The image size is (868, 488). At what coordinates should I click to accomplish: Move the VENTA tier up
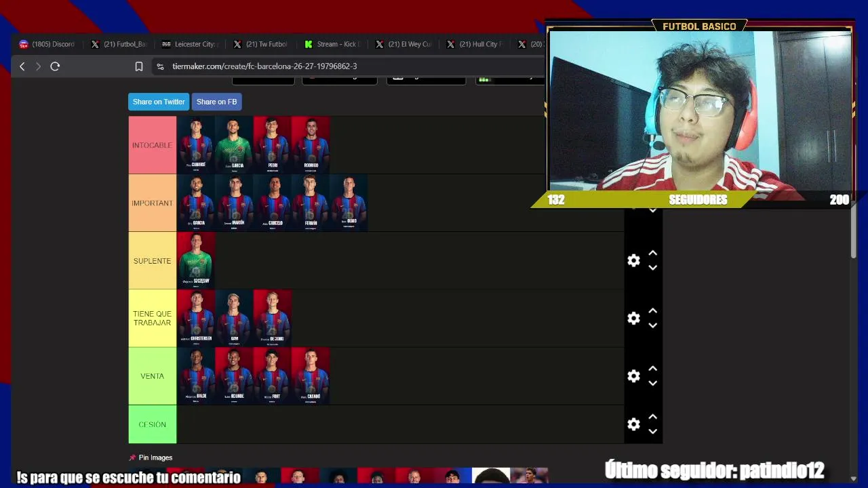[652, 369]
